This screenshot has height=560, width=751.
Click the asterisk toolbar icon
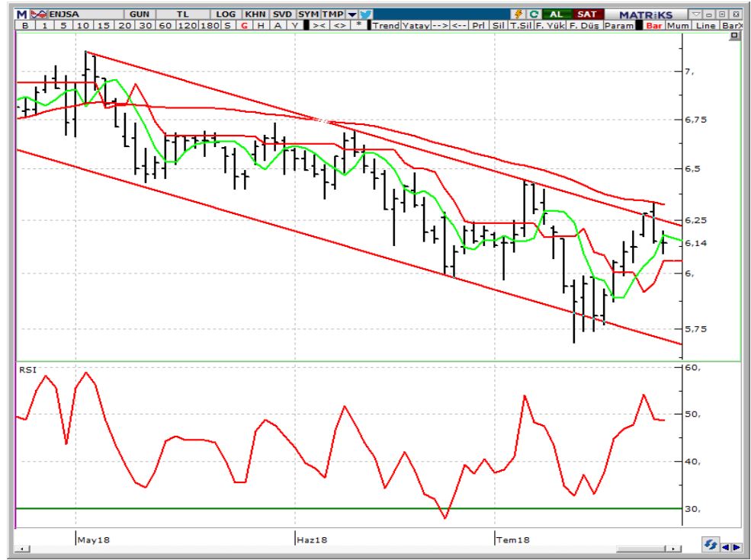click(358, 25)
